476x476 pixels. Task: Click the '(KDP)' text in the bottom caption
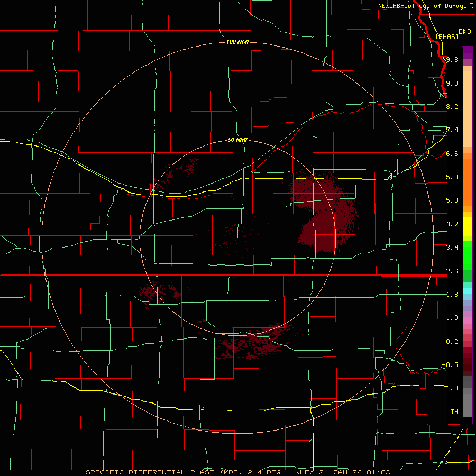pos(232,472)
